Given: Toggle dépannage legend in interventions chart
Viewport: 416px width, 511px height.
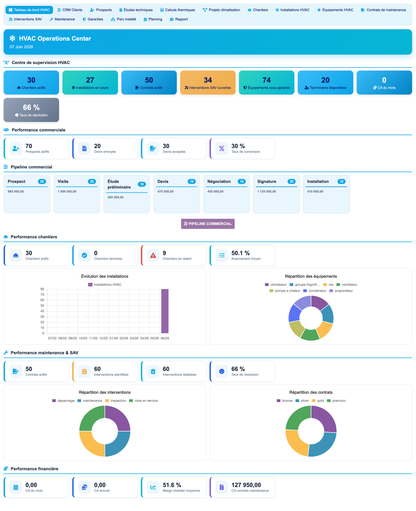Looking at the screenshot, I should pyautogui.click(x=63, y=401).
